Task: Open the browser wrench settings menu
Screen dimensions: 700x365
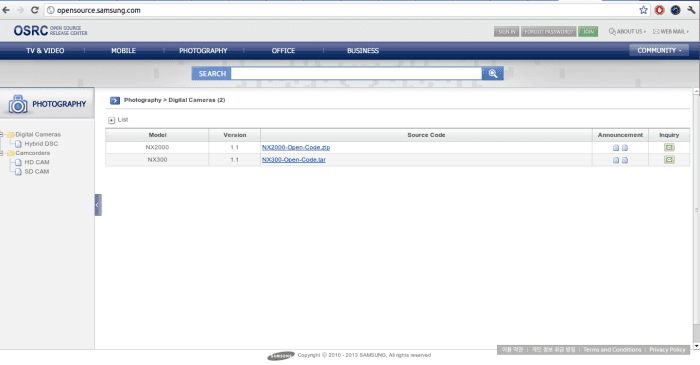Action: click(691, 10)
